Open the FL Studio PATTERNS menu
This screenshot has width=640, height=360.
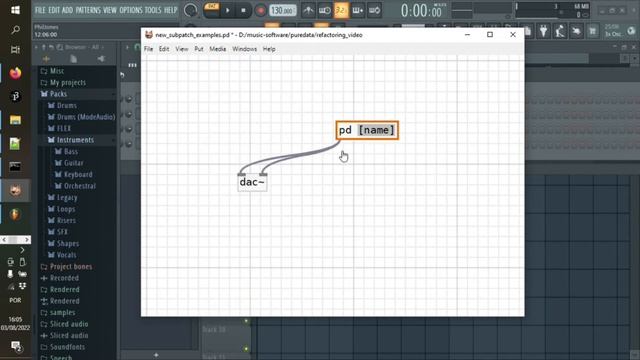[x=88, y=10]
